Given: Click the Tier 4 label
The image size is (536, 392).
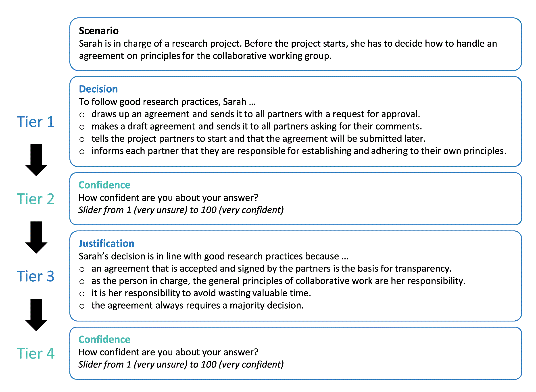Looking at the screenshot, I should tap(35, 353).
